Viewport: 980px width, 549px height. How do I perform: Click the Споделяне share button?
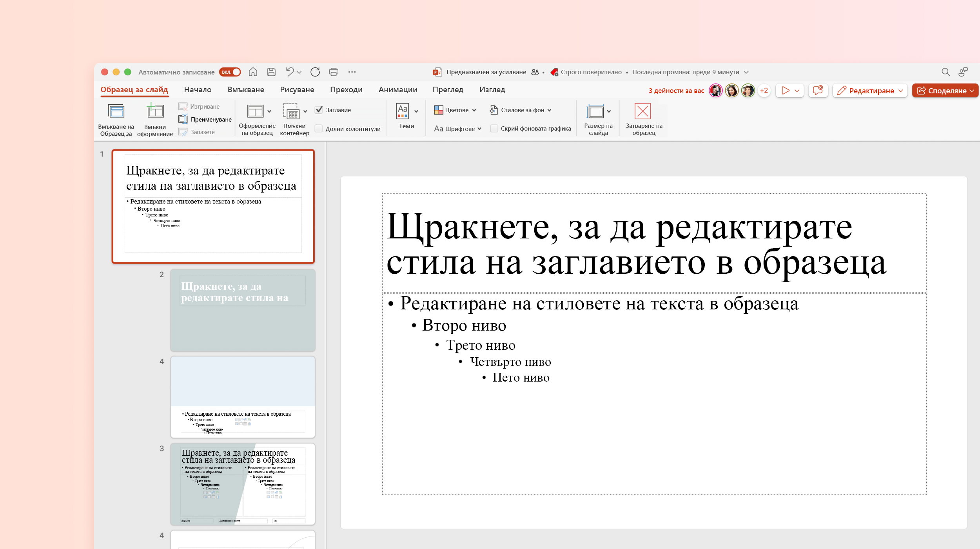tap(945, 91)
